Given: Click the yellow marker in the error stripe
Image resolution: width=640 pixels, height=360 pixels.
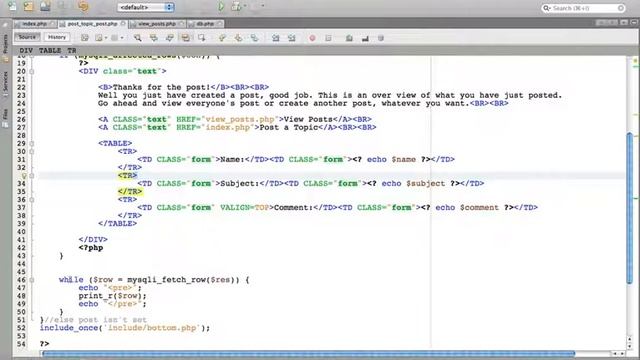Looking at the screenshot, I should [x=635, y=60].
